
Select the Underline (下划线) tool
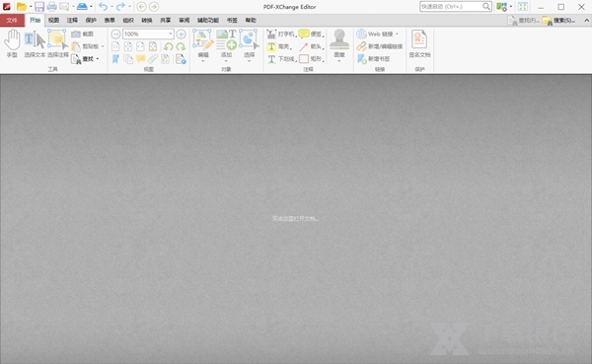pyautogui.click(x=281, y=59)
